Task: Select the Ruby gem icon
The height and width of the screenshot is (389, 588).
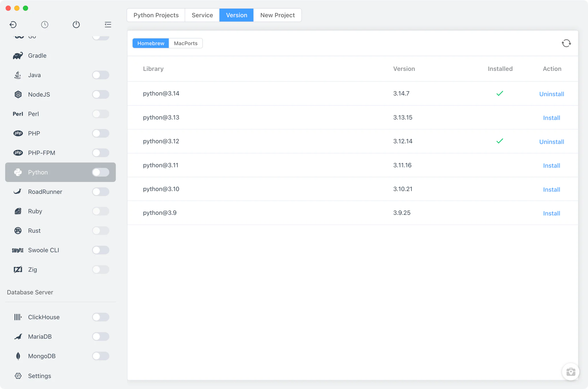Action: 18,211
